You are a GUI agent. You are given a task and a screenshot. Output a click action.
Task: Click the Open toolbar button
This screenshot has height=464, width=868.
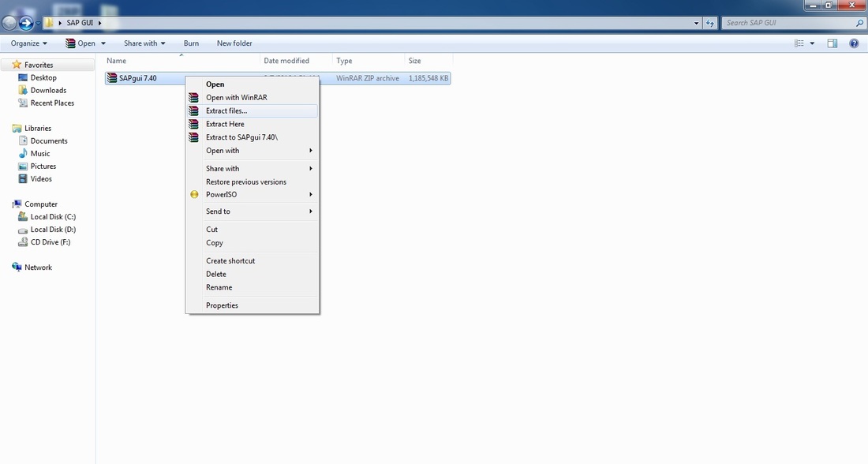[x=80, y=43]
